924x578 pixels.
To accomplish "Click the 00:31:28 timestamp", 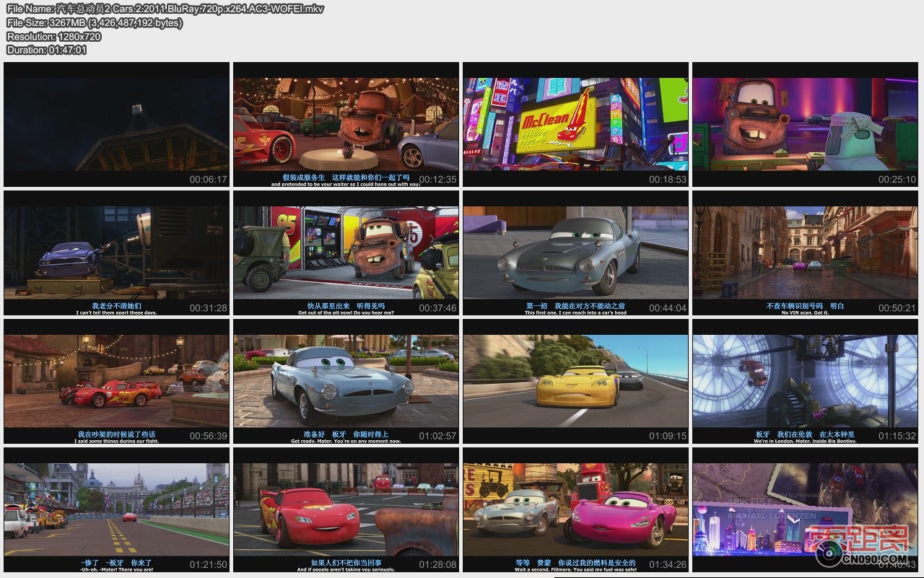I will point(209,308).
